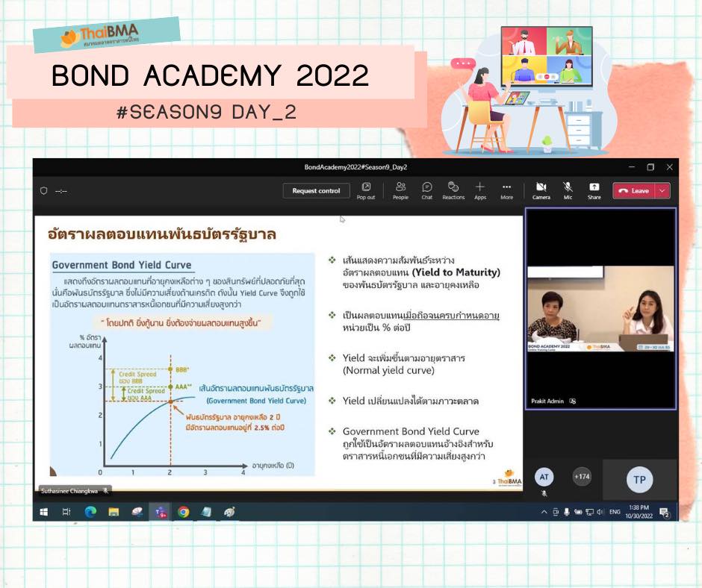Screen dimensions: 702x588
Task: Click the Apps plus icon
Action: (479, 190)
